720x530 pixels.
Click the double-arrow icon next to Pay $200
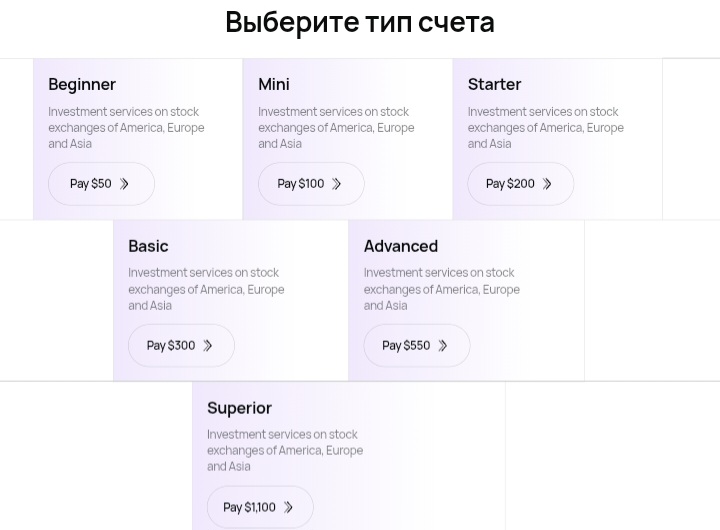[547, 184]
